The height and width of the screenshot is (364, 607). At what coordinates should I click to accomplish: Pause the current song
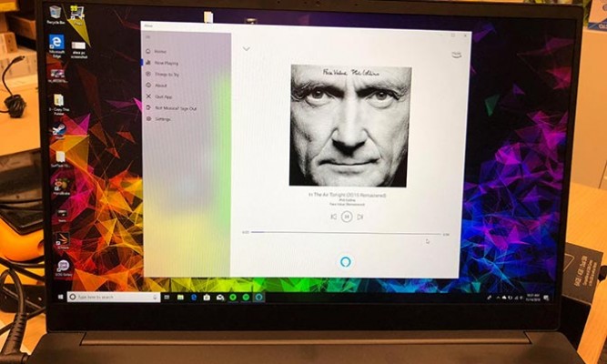click(x=347, y=217)
